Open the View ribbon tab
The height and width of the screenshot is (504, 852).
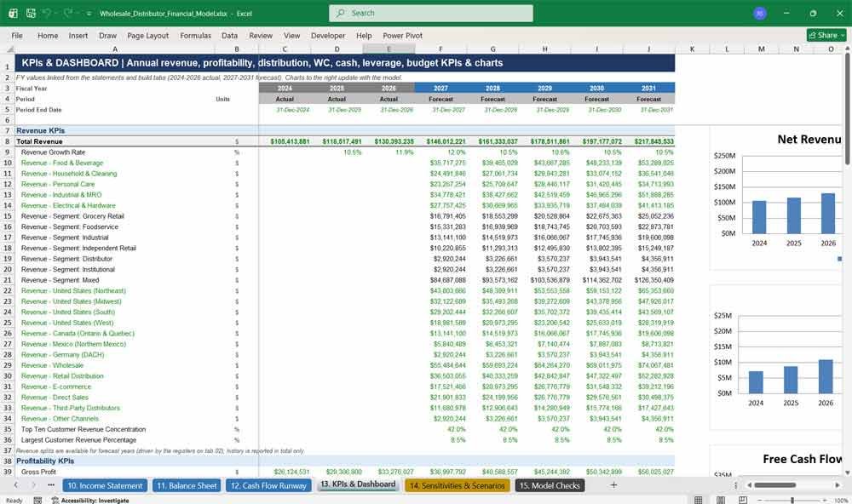[x=291, y=35]
